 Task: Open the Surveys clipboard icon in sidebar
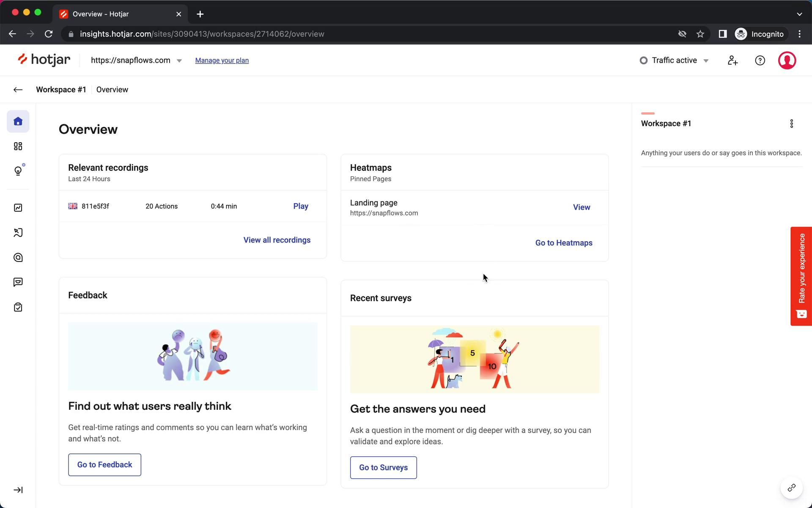[18, 307]
